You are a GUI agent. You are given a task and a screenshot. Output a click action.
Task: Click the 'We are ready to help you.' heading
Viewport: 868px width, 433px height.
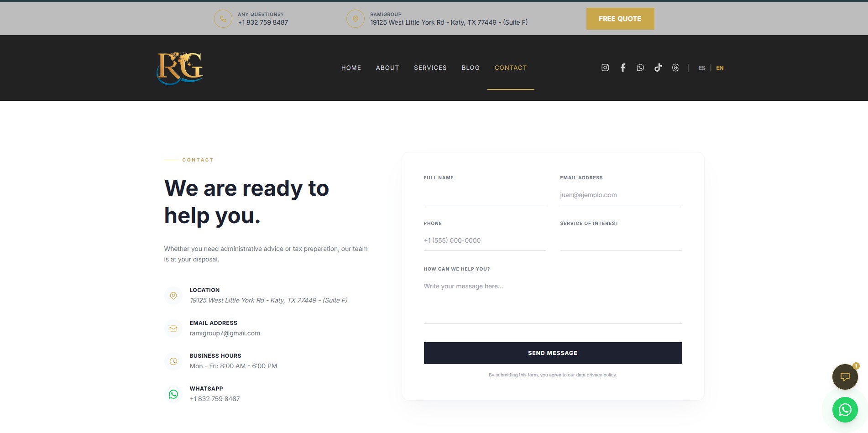click(x=247, y=202)
